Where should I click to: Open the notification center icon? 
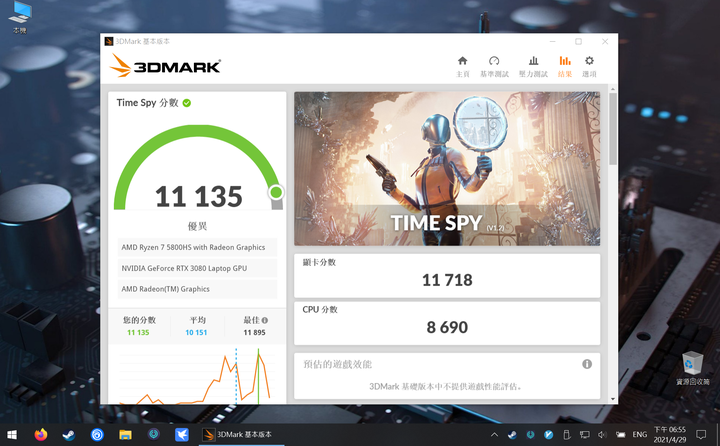point(701,435)
